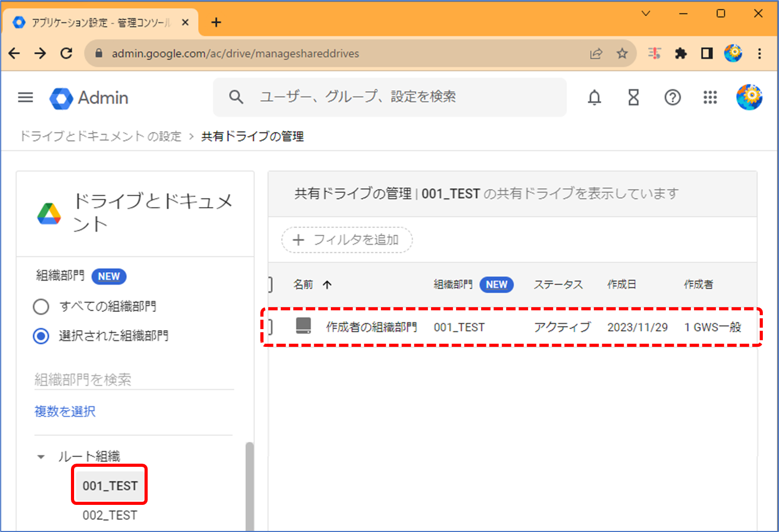Click the アクティブ status cell
Screen dimensions: 779x532
[x=562, y=327]
